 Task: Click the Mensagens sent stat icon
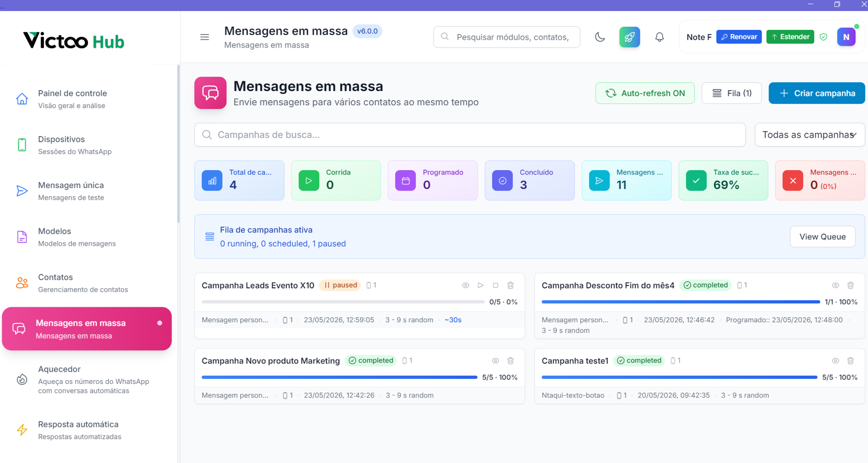pyautogui.click(x=599, y=181)
